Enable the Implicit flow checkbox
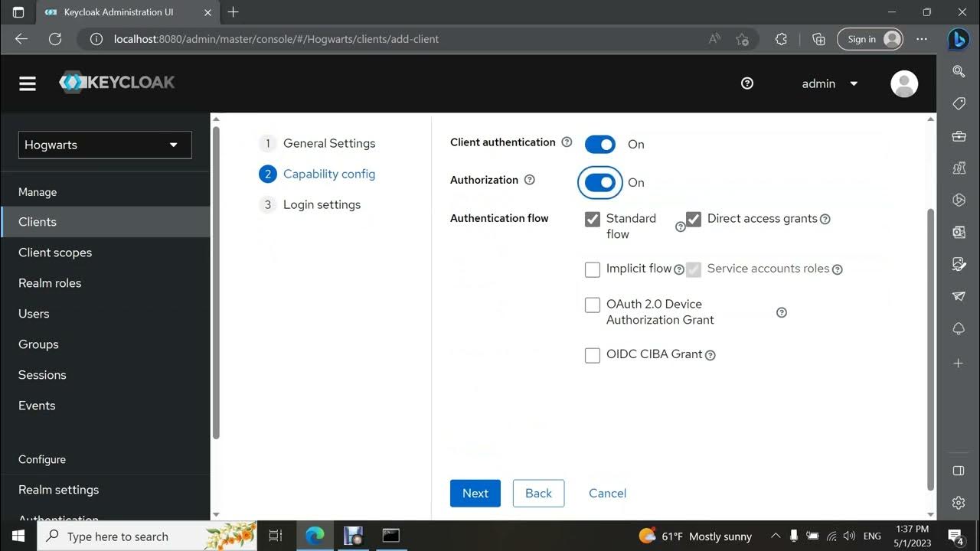 click(593, 269)
